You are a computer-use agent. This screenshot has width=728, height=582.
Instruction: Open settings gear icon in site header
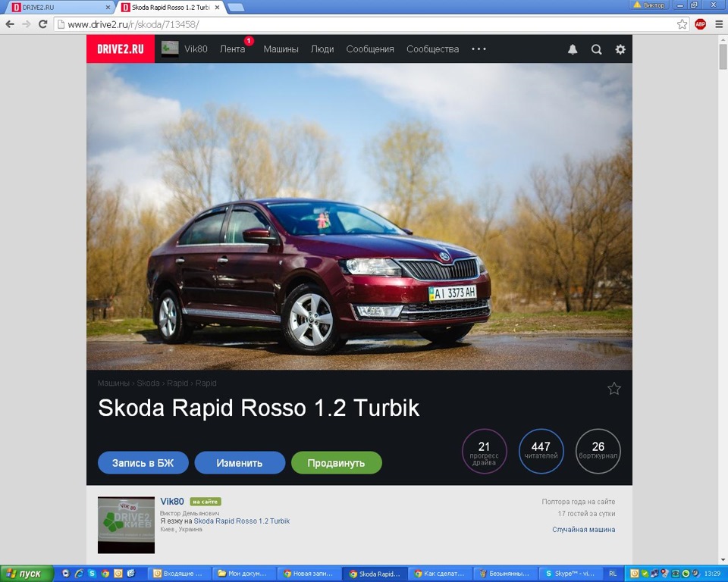tap(620, 49)
